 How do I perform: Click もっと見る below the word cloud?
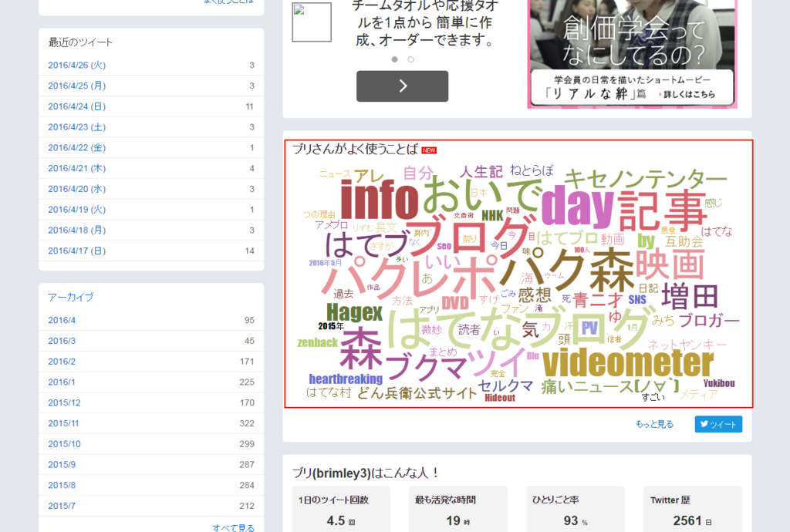[x=654, y=424]
